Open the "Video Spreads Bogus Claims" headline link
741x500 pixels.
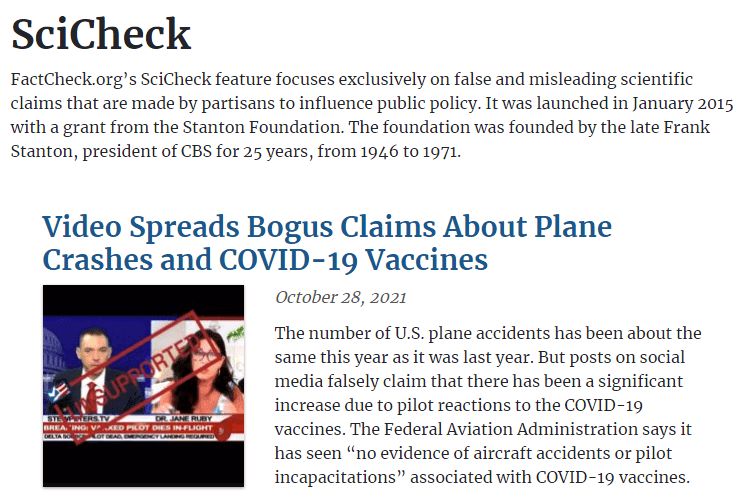click(326, 227)
